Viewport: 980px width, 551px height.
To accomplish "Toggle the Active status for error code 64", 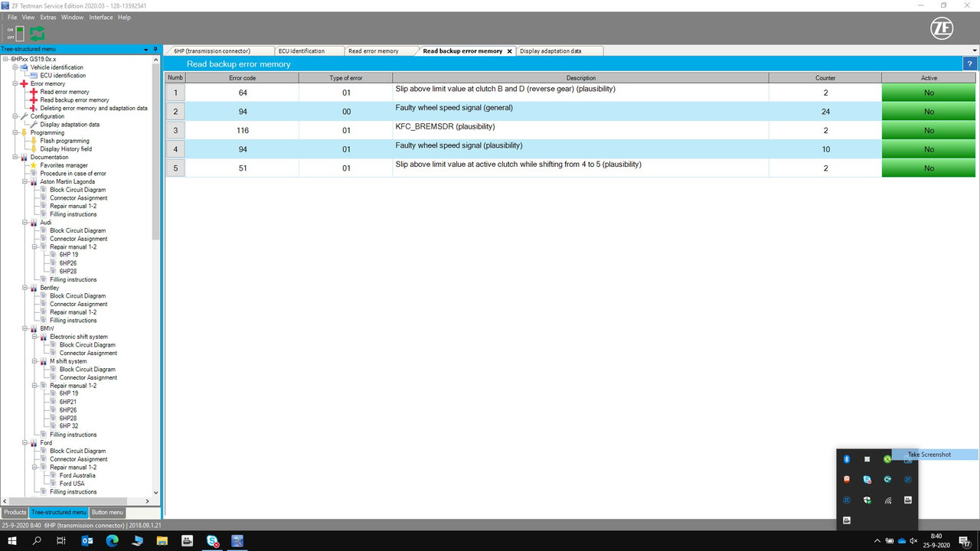I will click(928, 92).
